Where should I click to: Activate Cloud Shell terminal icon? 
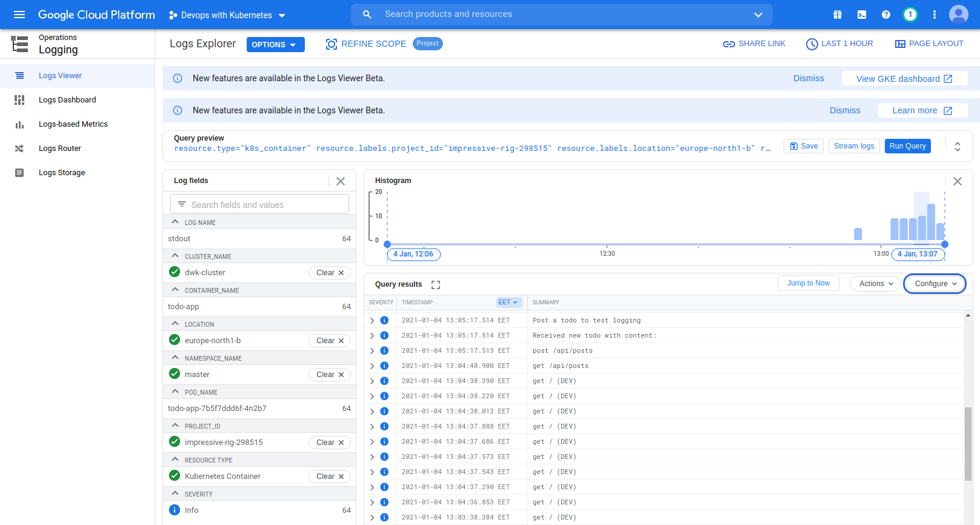862,15
